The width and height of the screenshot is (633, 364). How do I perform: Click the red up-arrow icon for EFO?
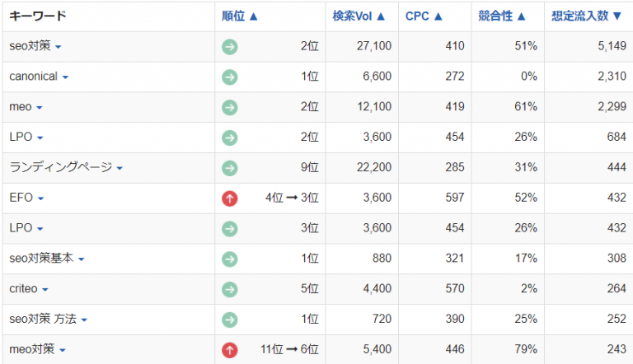[x=229, y=198]
